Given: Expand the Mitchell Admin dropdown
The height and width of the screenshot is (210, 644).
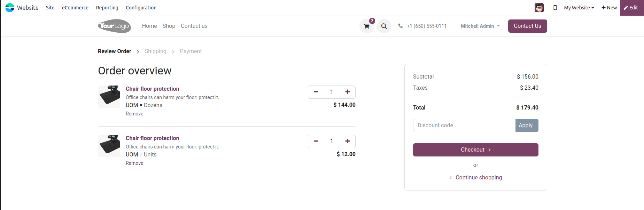Looking at the screenshot, I should [x=480, y=26].
